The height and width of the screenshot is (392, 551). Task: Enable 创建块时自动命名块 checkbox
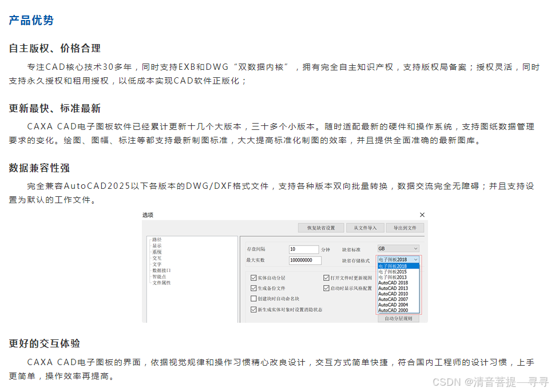tap(253, 299)
